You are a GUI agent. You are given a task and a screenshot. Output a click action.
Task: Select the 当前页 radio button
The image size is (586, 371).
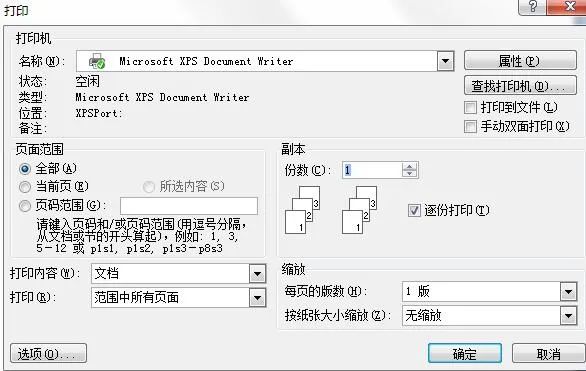click(25, 187)
